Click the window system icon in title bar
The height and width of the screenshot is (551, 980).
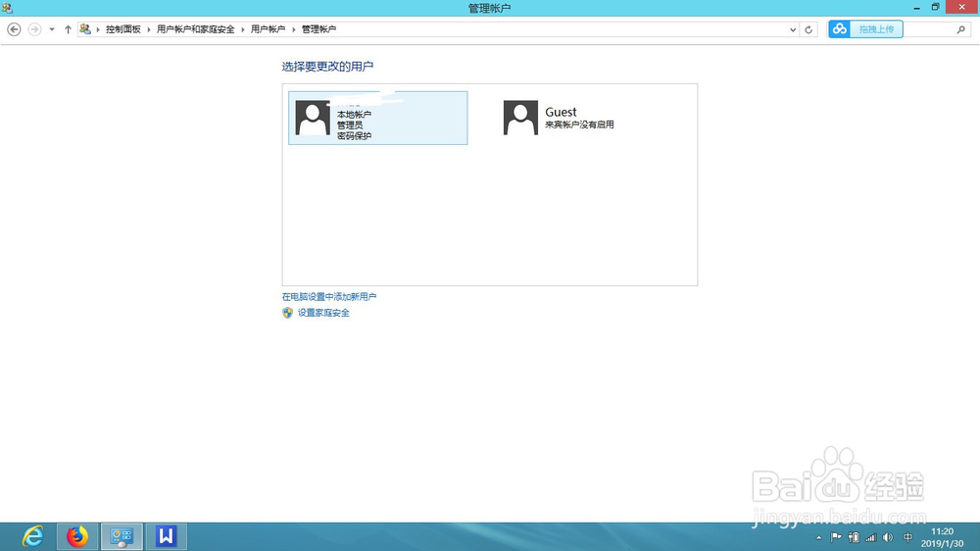pyautogui.click(x=7, y=8)
